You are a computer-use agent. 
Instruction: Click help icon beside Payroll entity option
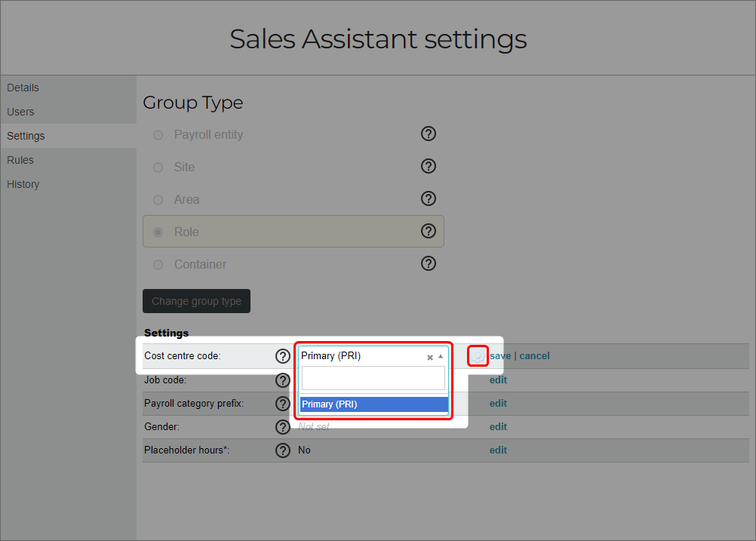pos(428,134)
